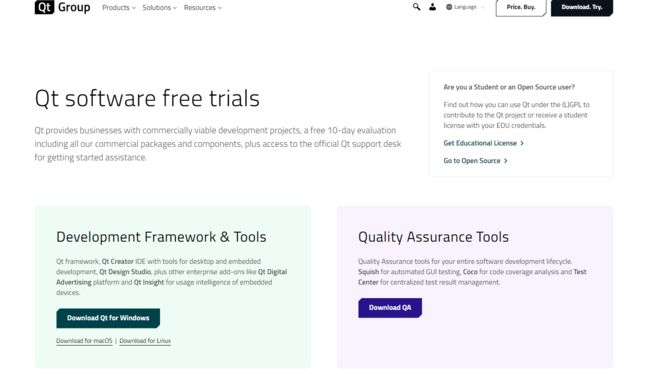
Task: Click the Price. Buy. button
Action: (x=521, y=7)
